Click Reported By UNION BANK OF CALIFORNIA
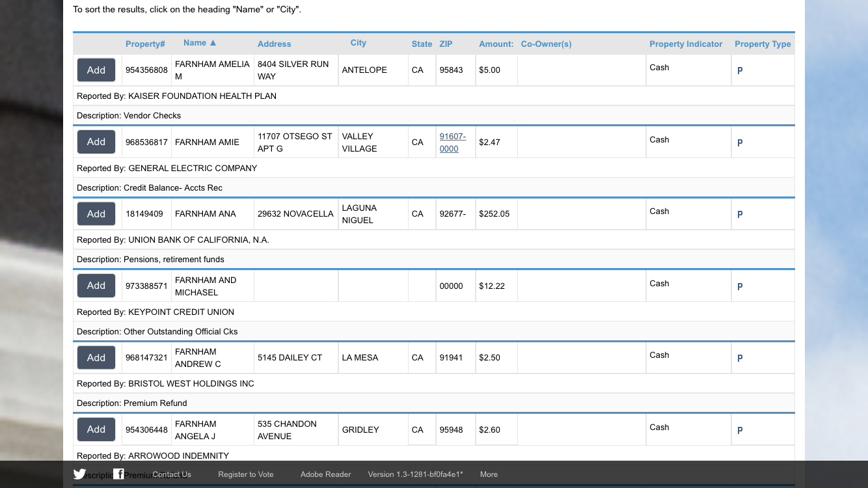The width and height of the screenshot is (868, 488). click(173, 240)
